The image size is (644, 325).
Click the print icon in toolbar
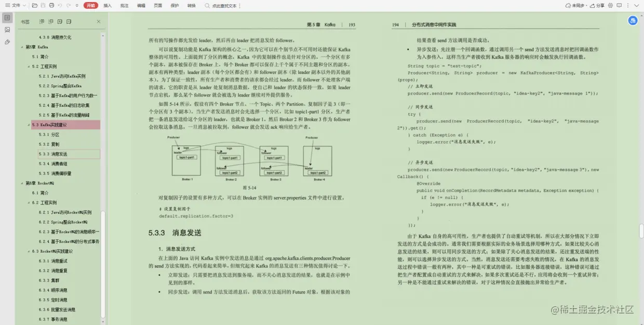(x=51, y=5)
